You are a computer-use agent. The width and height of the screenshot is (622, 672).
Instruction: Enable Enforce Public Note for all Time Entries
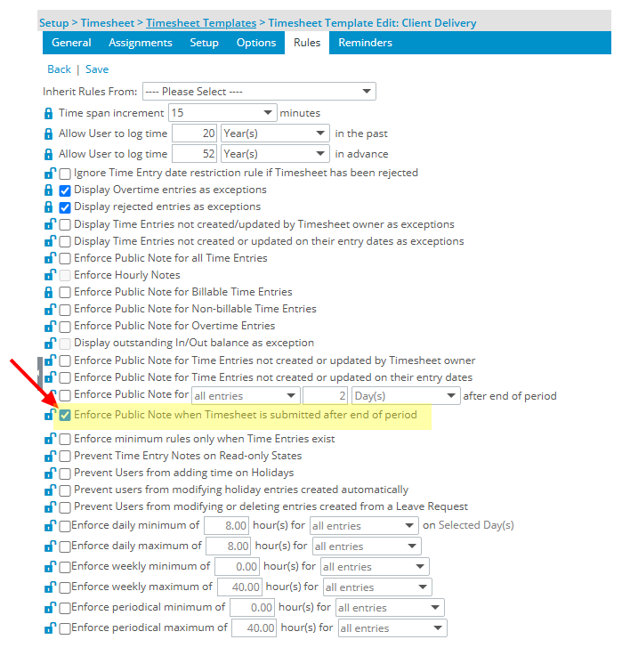pos(65,259)
